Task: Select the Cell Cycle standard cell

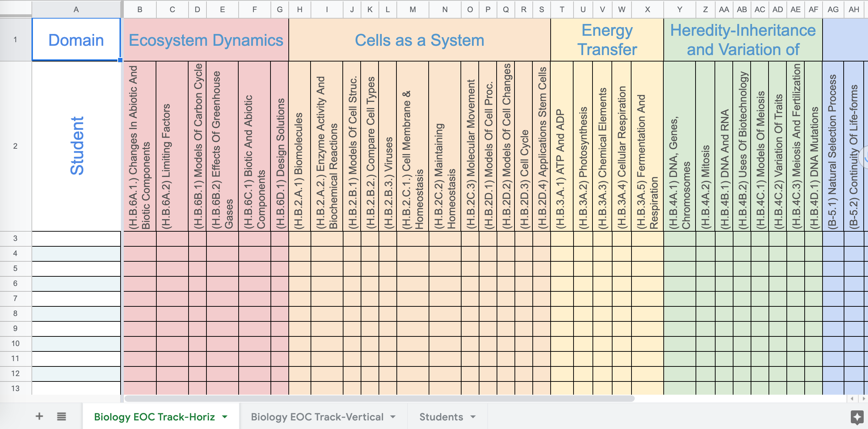Action: pos(523,146)
